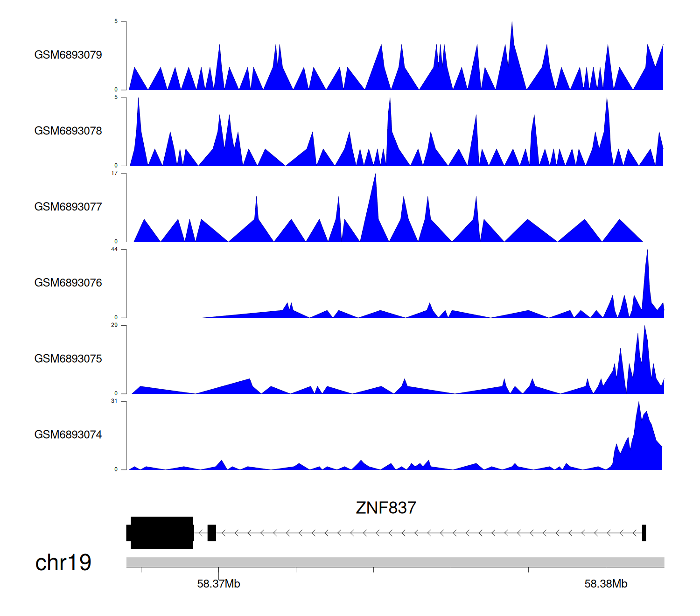This screenshot has height=616, width=700.
Task: Click the y-axis maximum value 17
Action: (x=114, y=173)
